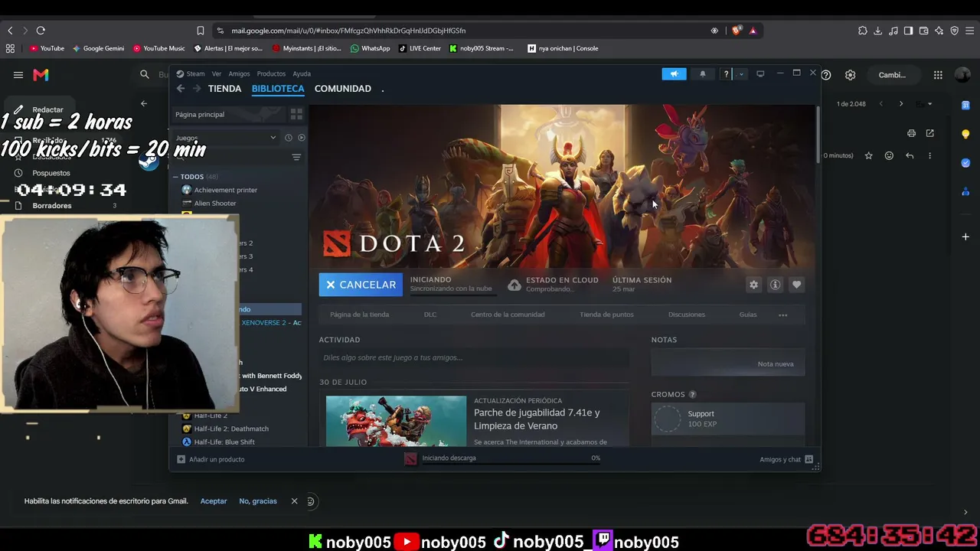This screenshot has width=980, height=551.
Task: Add Dota 2 to favorites heart
Action: [796, 285]
